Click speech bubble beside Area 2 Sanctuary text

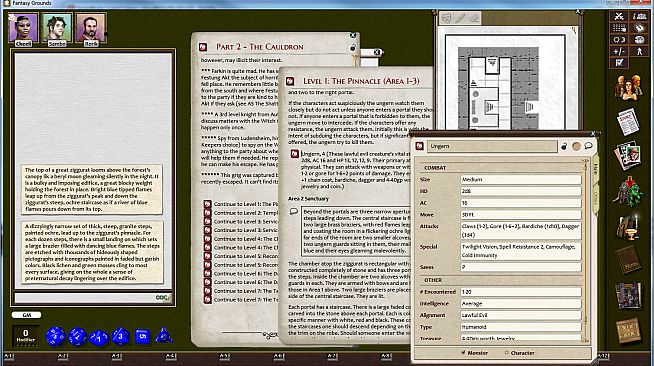pos(294,211)
